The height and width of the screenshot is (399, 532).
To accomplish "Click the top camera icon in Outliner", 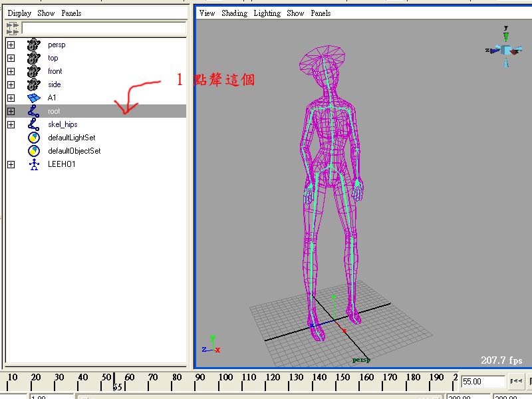I will [34, 58].
